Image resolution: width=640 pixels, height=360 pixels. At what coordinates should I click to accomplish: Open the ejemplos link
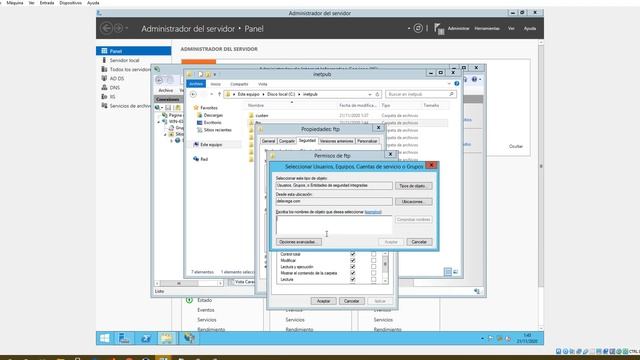[x=373, y=212]
